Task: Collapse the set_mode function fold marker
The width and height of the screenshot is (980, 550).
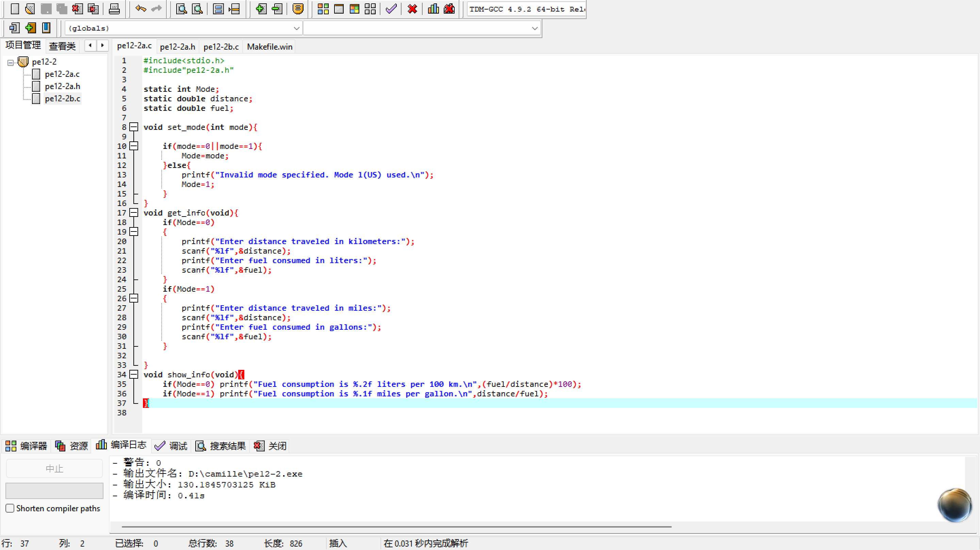Action: tap(133, 127)
